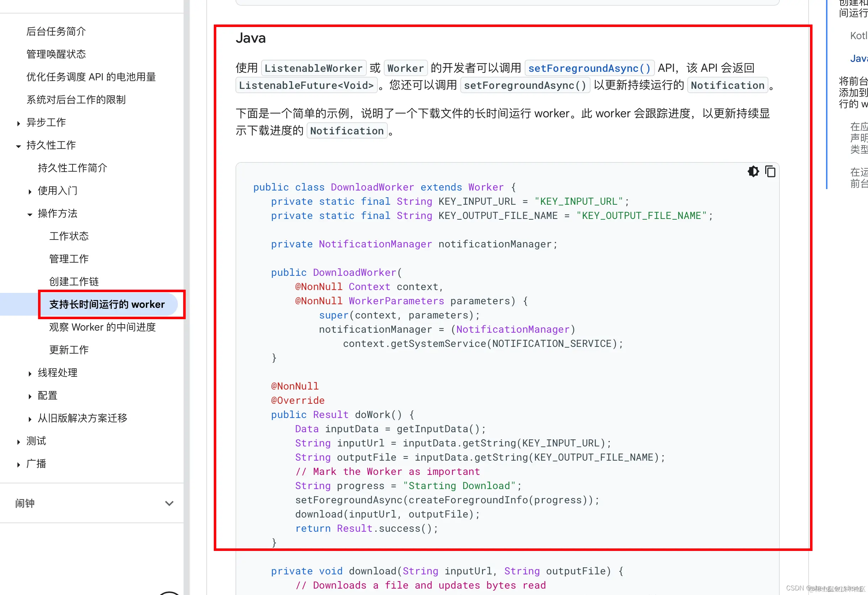
Task: Expand the 异步工作 section arrow
Action: coord(18,123)
